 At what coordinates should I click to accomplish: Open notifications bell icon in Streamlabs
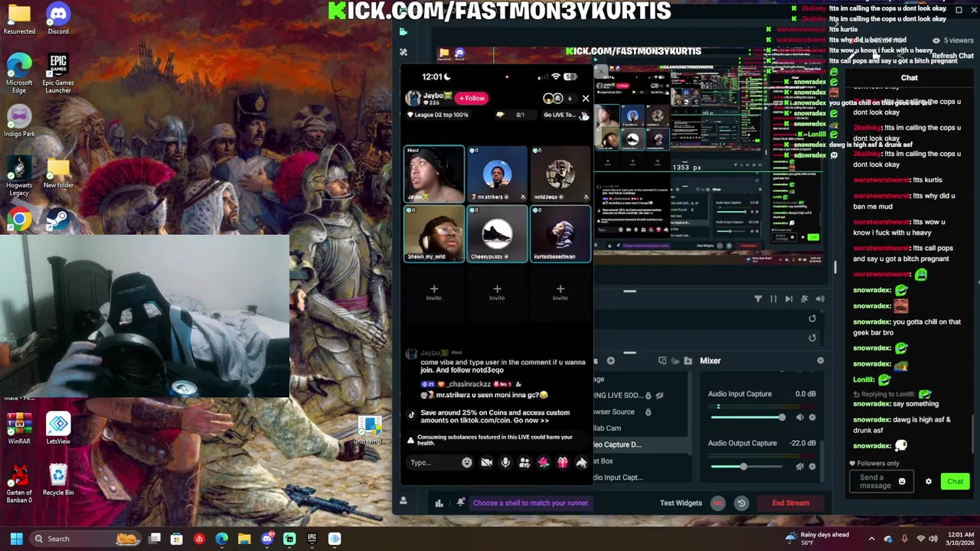tap(460, 503)
